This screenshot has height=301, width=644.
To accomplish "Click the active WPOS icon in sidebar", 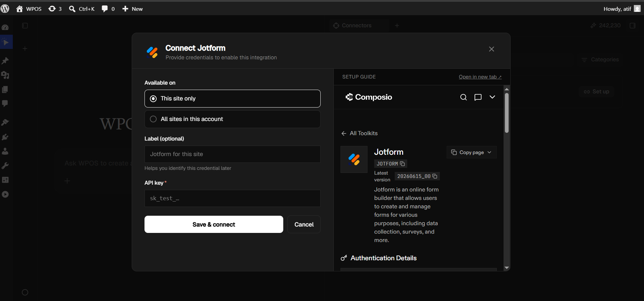I will point(6,42).
